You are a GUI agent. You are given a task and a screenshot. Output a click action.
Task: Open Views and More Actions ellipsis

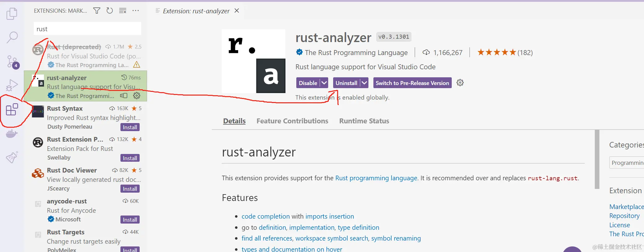point(136,11)
